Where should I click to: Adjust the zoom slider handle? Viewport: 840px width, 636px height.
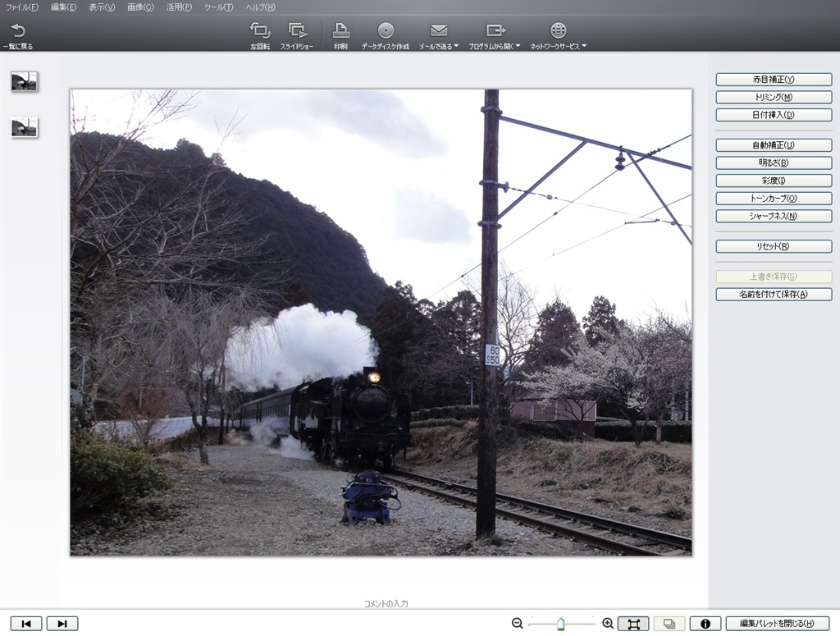coord(560,624)
